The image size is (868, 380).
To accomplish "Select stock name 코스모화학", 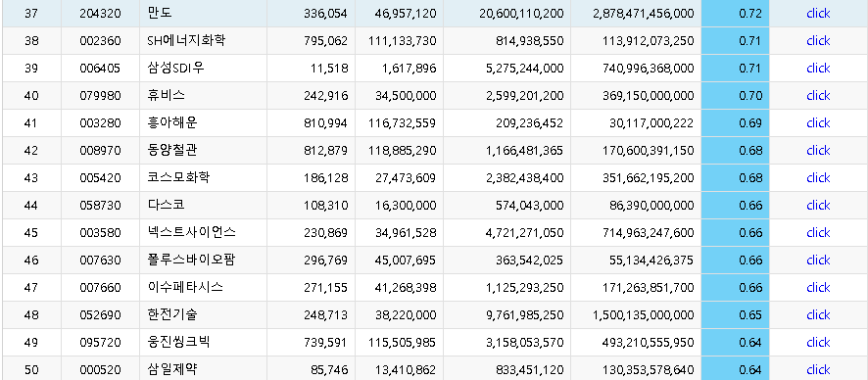I will pos(179,178).
